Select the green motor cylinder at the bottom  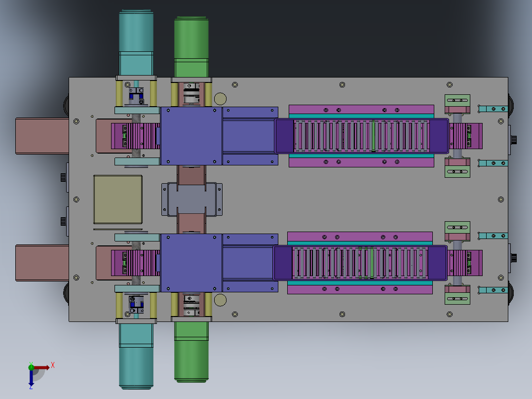(x=191, y=361)
